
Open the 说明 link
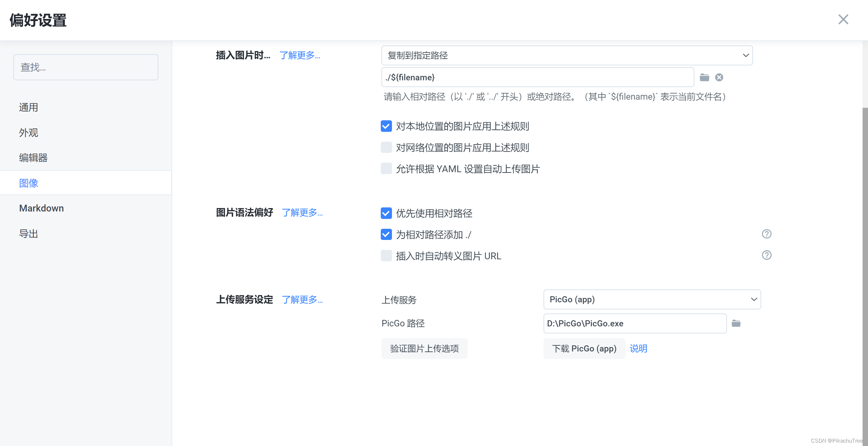click(638, 348)
